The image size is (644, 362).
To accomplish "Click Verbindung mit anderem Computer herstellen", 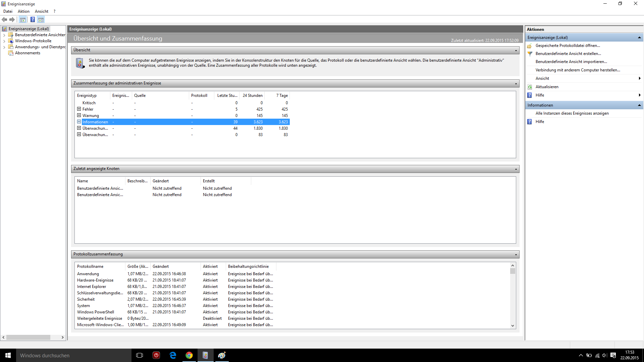I will tap(578, 70).
